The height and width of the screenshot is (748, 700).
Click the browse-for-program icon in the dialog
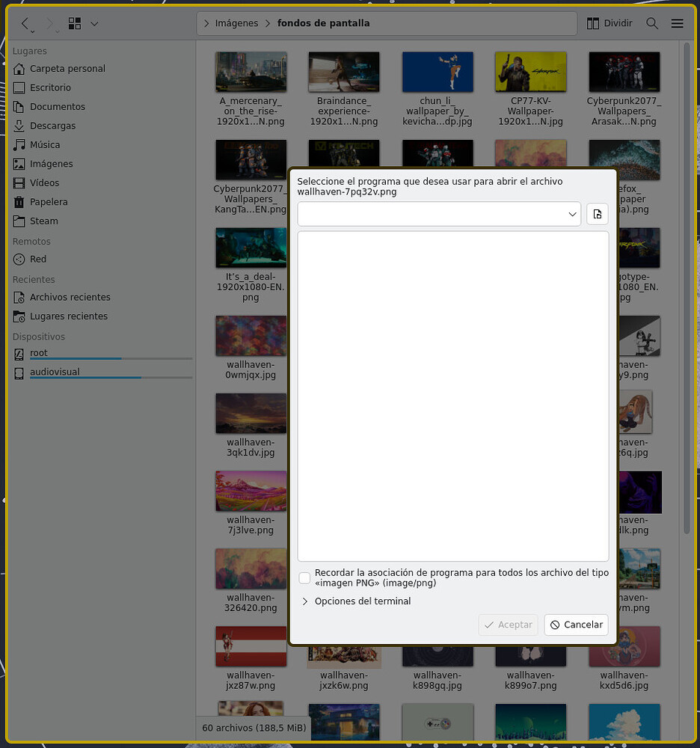point(597,214)
